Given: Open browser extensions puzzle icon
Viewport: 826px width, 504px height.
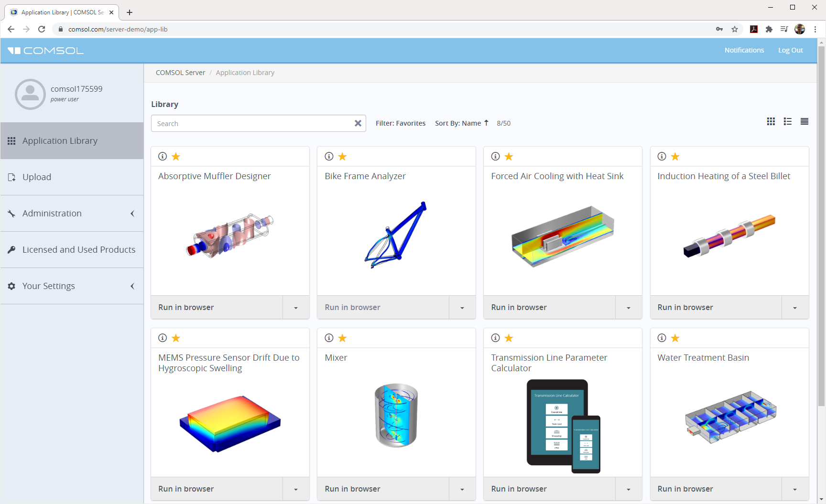Looking at the screenshot, I should (769, 29).
